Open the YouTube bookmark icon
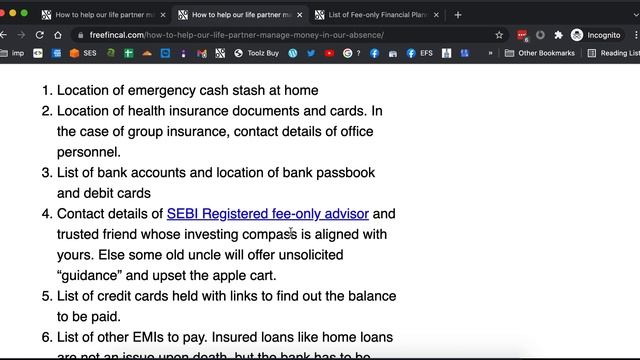Viewport: 640px width, 360px height. (329, 53)
